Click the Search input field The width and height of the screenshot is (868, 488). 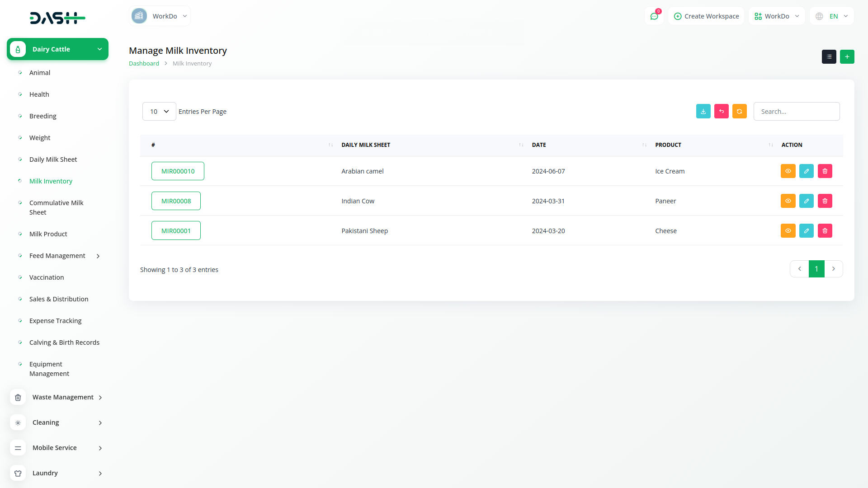pos(796,112)
